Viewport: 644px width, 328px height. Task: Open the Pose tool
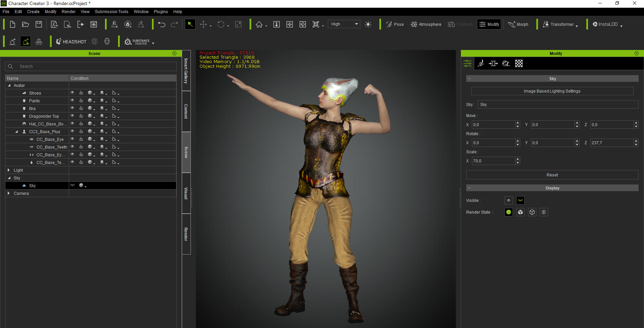tap(394, 24)
